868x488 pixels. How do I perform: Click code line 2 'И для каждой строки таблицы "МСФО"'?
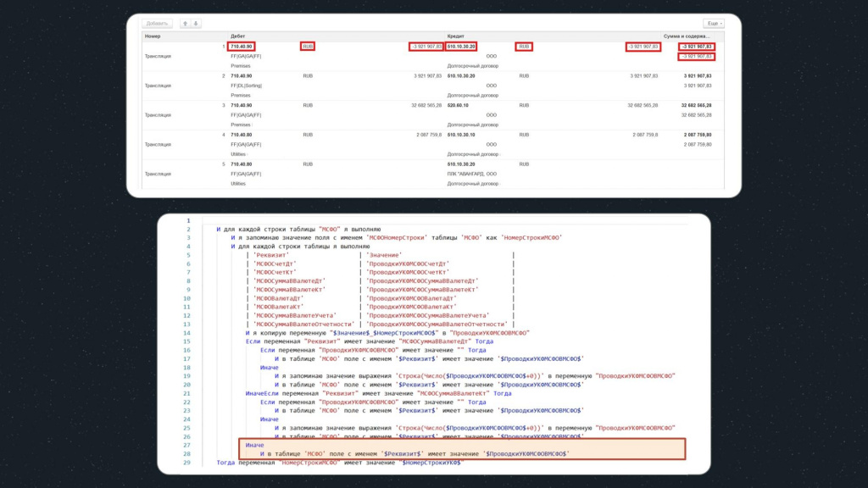pos(298,229)
